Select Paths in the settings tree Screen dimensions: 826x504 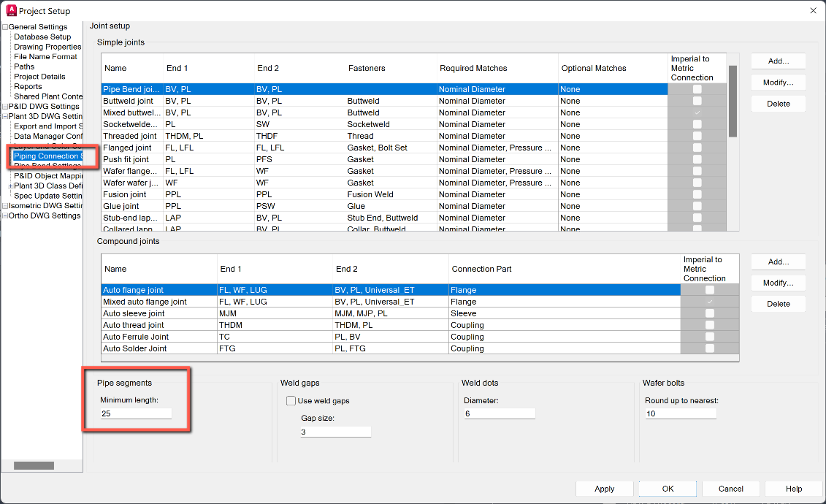(24, 66)
